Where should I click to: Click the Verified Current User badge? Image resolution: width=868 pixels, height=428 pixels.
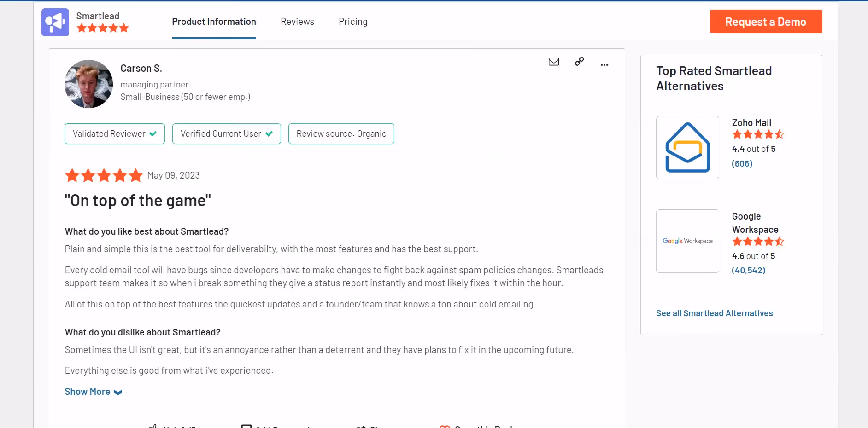pos(227,133)
